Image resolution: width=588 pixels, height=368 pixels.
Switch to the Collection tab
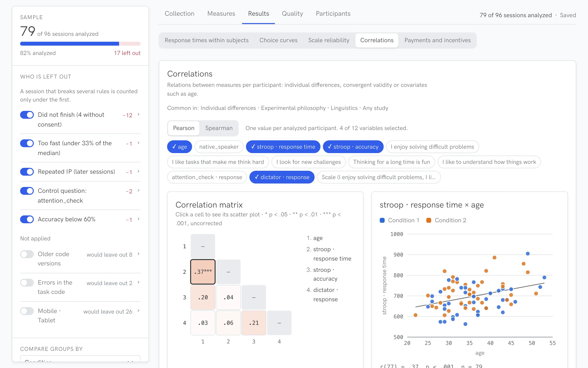click(180, 14)
